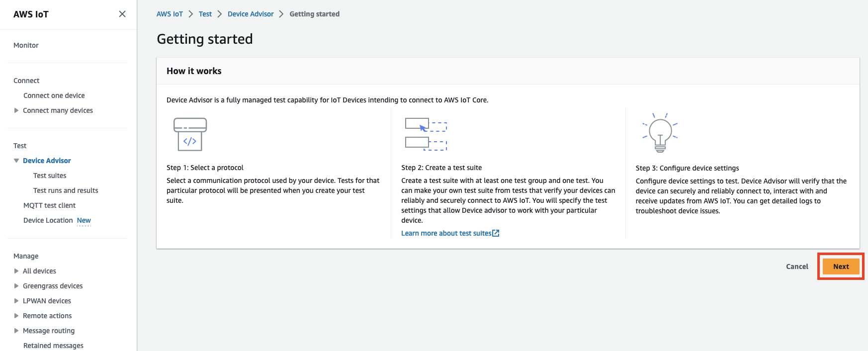Expand All devices in the Manage section
Screen dimensions: 868x351
(x=16, y=271)
